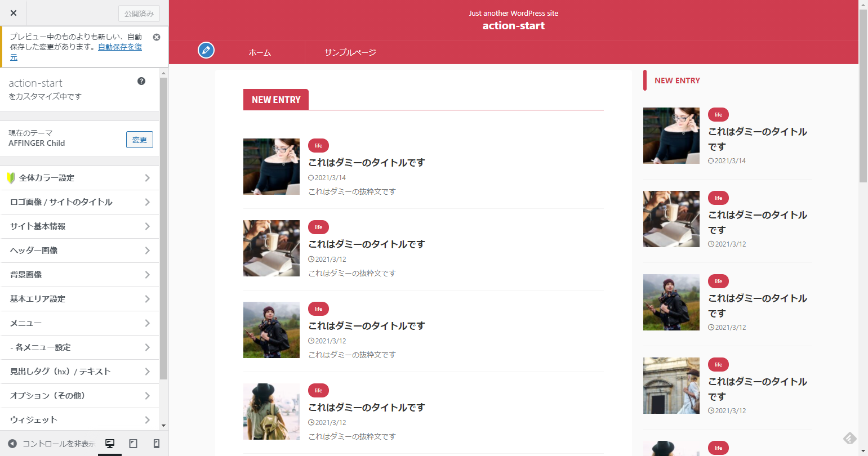
Task: Click the action-start site title
Action: pos(514,25)
